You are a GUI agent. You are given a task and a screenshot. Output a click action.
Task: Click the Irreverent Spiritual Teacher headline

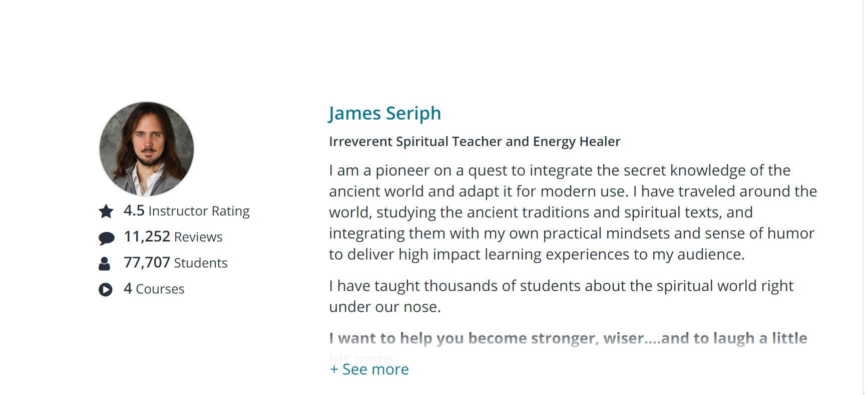click(x=474, y=142)
